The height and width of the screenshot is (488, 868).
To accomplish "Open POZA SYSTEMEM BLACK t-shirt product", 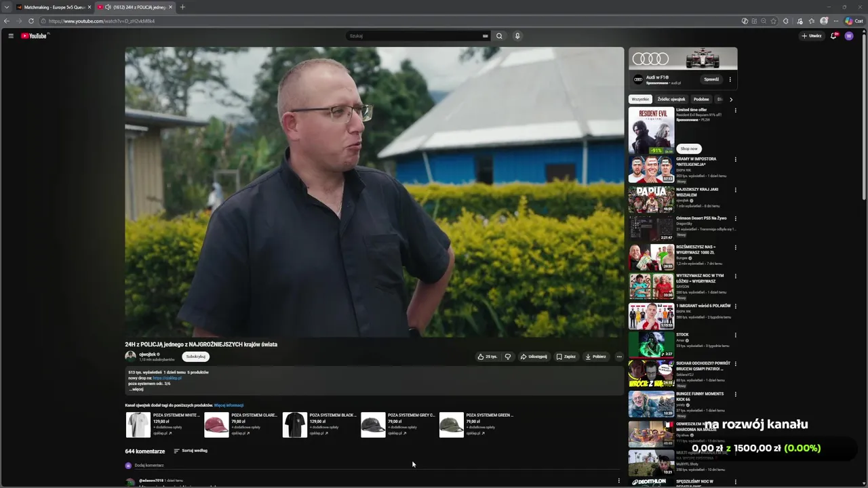I will (x=319, y=424).
